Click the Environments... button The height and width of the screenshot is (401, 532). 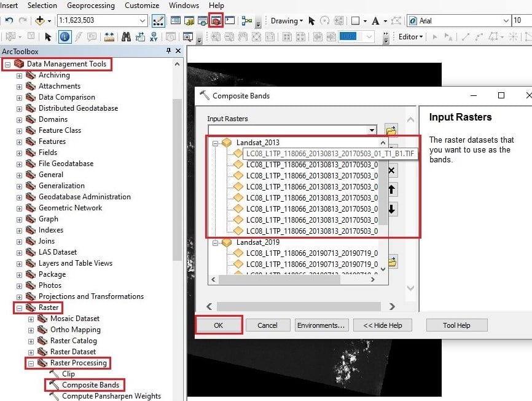point(321,325)
